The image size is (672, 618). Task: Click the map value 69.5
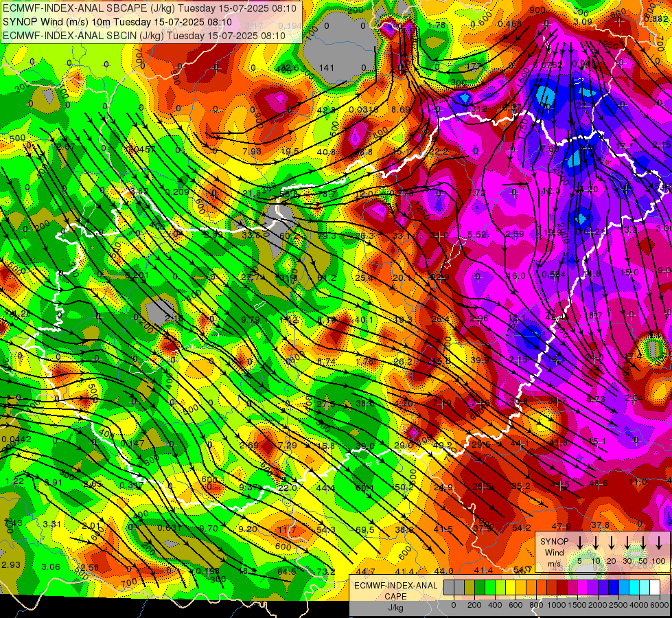pyautogui.click(x=364, y=529)
